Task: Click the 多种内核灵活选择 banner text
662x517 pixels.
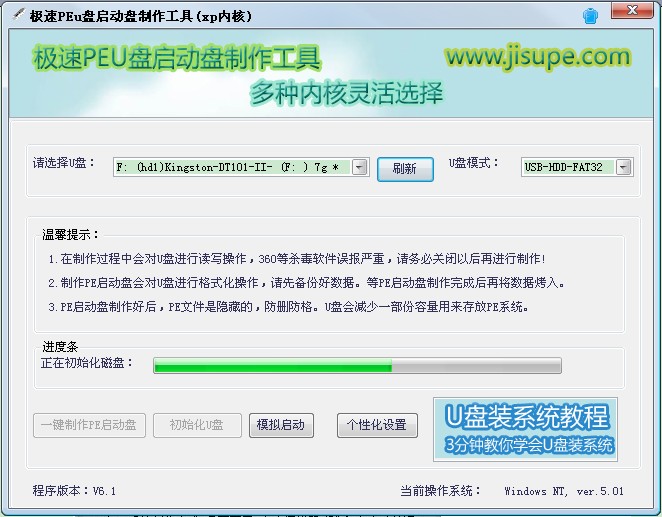Action: [x=346, y=93]
